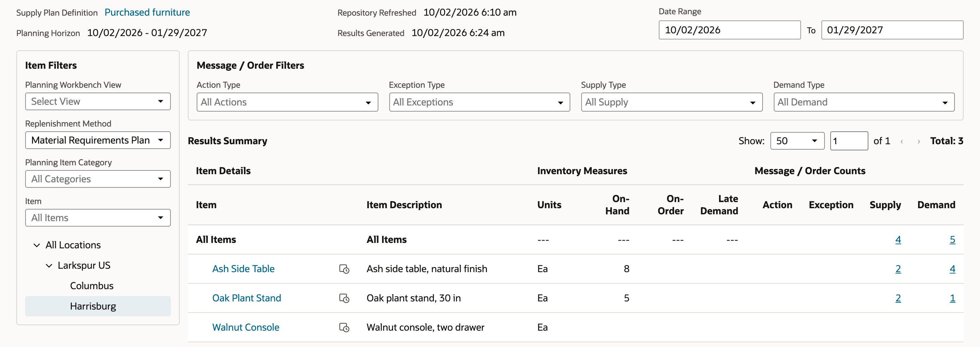Click the Supply column header
The image size is (980, 347).
coord(885,205)
